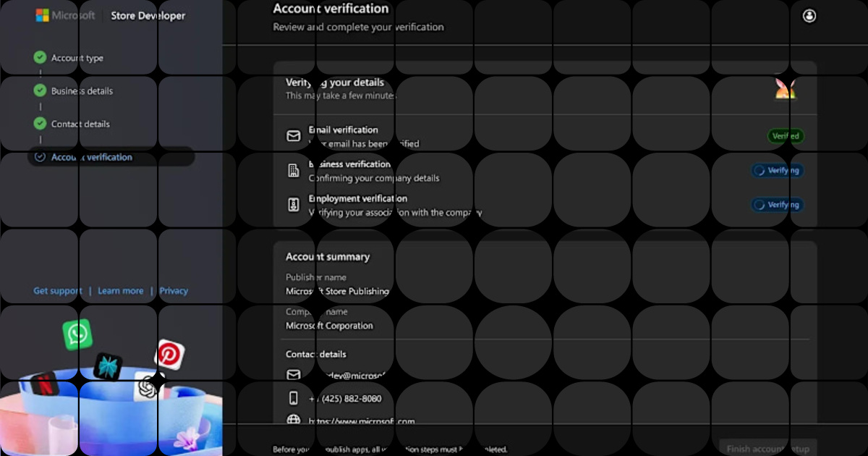The width and height of the screenshot is (868, 456).
Task: Click the Account summary heading
Action: tap(328, 257)
